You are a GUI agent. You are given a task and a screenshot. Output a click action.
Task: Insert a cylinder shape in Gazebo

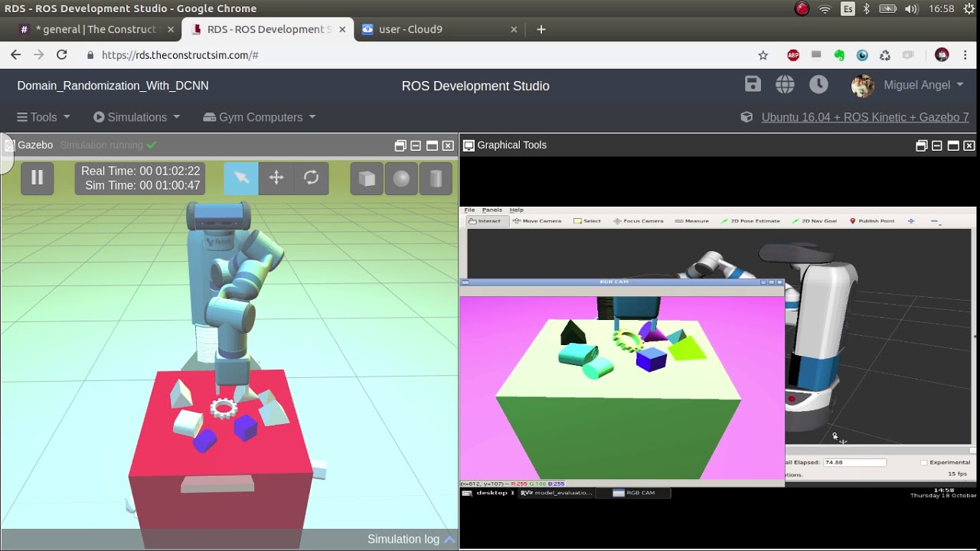point(436,178)
